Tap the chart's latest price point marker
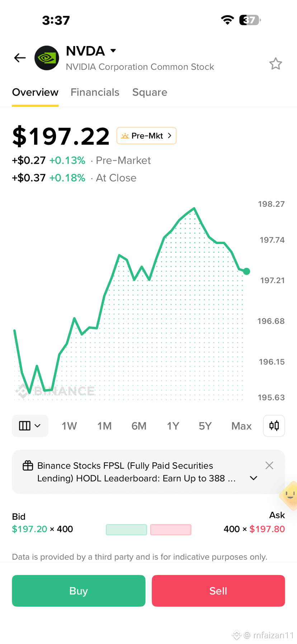The height and width of the screenshot is (644, 297). (x=246, y=271)
